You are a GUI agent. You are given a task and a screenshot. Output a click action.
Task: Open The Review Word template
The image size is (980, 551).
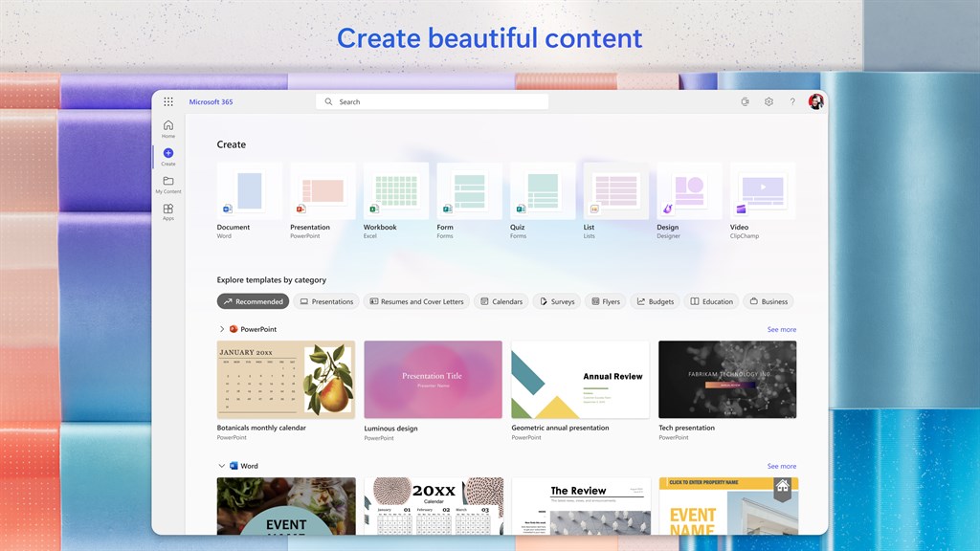click(x=581, y=506)
